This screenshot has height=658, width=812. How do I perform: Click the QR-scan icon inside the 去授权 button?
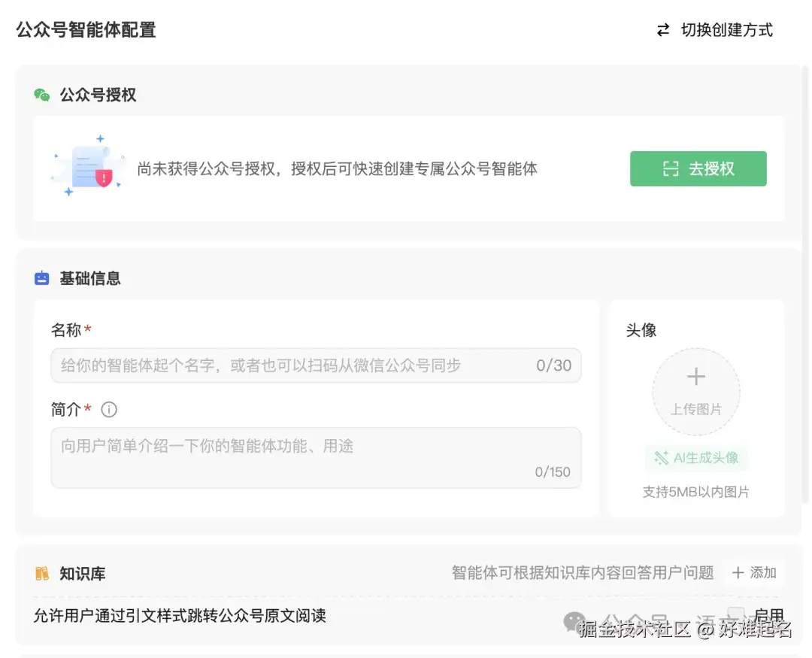tap(670, 169)
